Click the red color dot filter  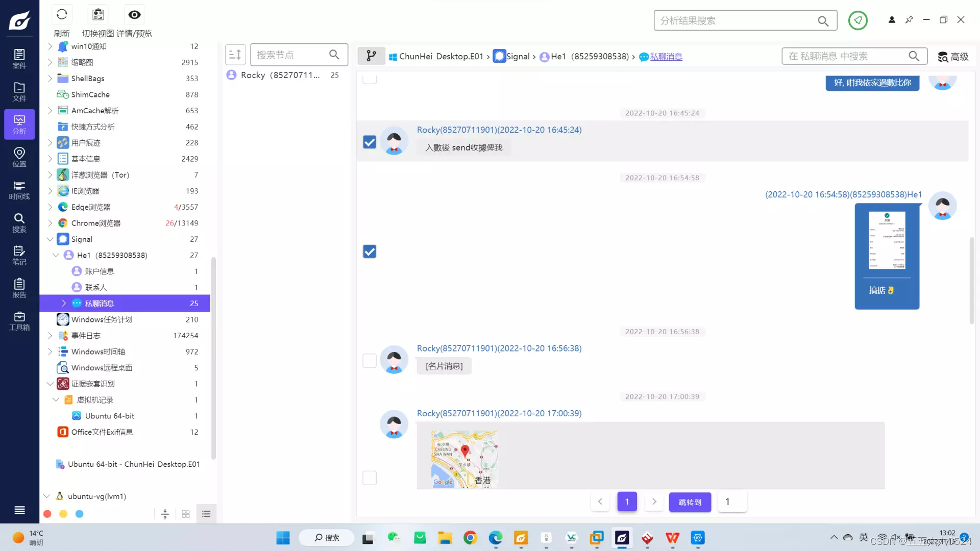pyautogui.click(x=47, y=514)
